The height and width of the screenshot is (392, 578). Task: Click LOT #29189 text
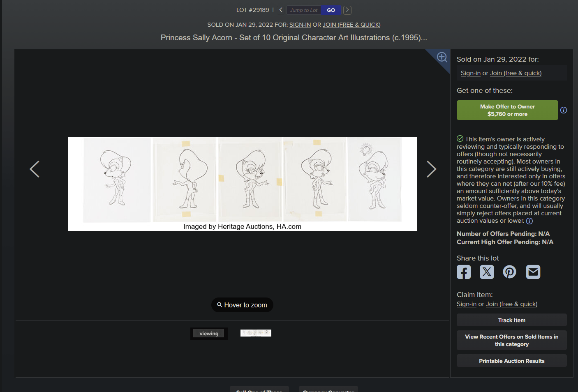tap(252, 10)
